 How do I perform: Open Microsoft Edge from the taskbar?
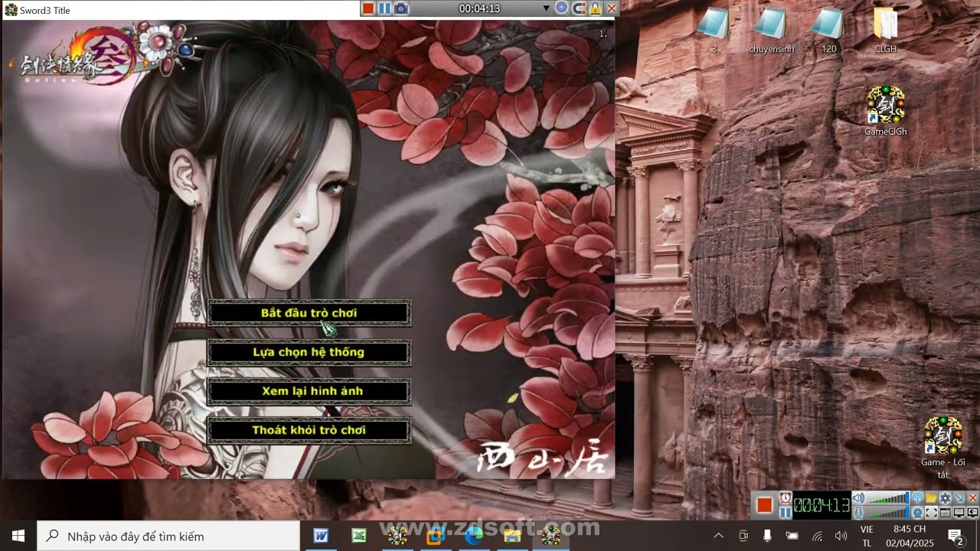point(474,536)
